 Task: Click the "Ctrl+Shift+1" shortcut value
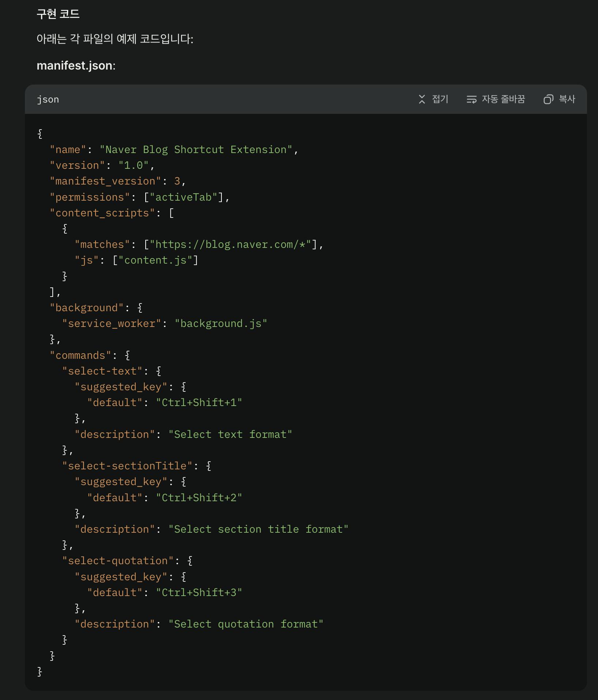199,403
